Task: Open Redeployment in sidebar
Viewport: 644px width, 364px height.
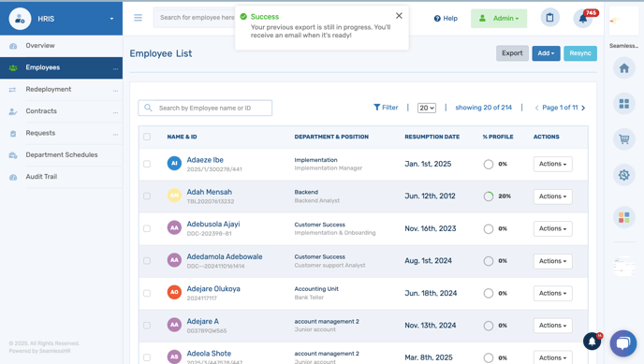Action: [61, 90]
